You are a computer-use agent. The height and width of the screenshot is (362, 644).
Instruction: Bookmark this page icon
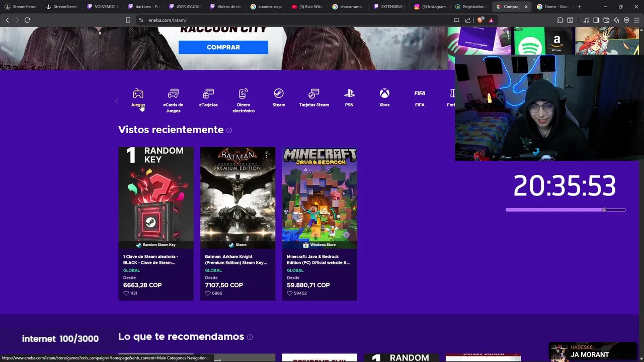pos(128,20)
